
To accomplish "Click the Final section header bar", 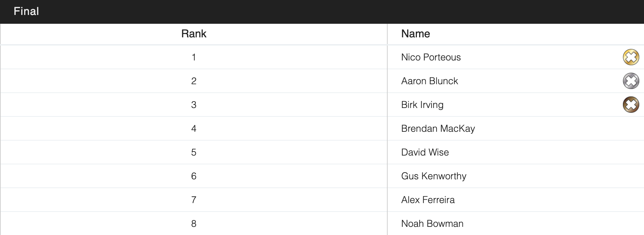I will pyautogui.click(x=26, y=12).
